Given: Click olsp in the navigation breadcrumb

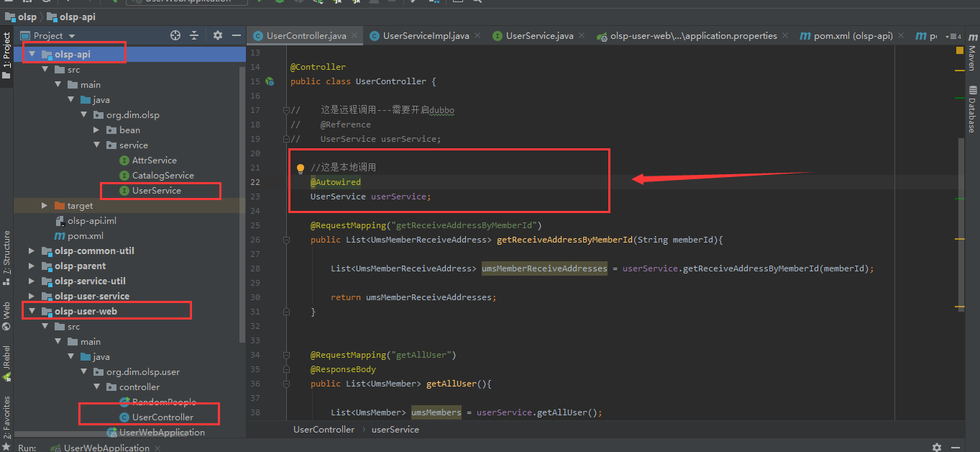Looking at the screenshot, I should pos(21,17).
